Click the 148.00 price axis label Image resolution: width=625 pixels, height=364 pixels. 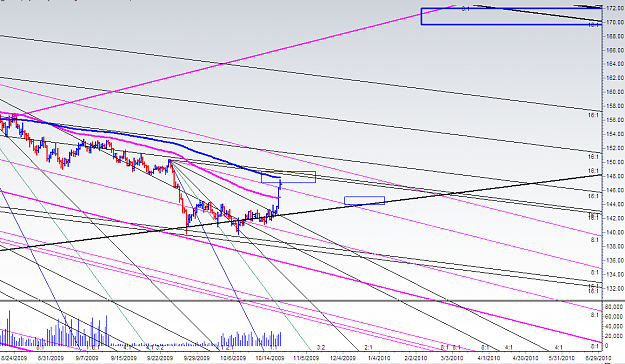pos(615,176)
